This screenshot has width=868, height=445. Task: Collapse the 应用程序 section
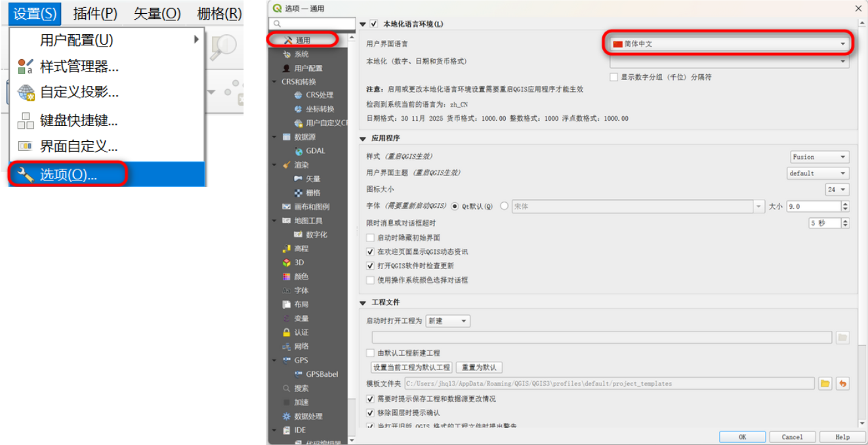(x=363, y=138)
